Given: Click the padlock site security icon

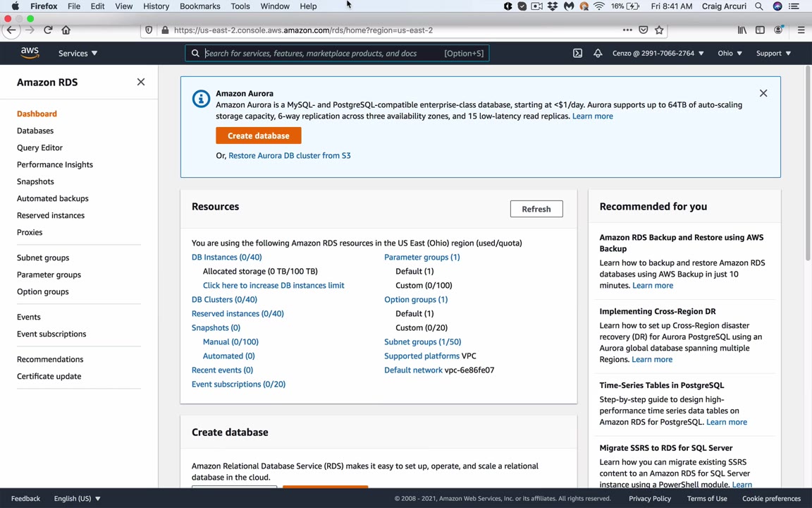Looking at the screenshot, I should [x=165, y=30].
